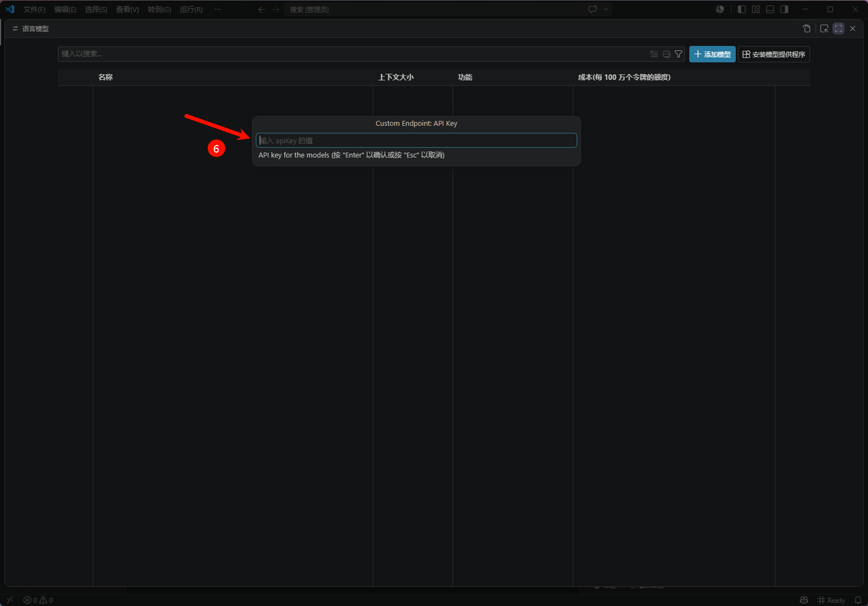The image size is (868, 606).
Task: Toggle the bottom panel
Action: pyautogui.click(x=770, y=9)
